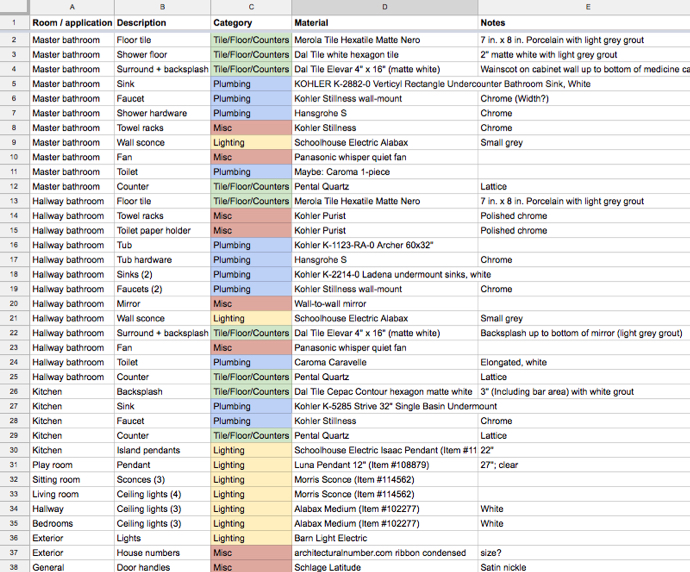Select 'Luna Pendant 12"' material cell
This screenshot has width=690, height=572.
click(385, 465)
